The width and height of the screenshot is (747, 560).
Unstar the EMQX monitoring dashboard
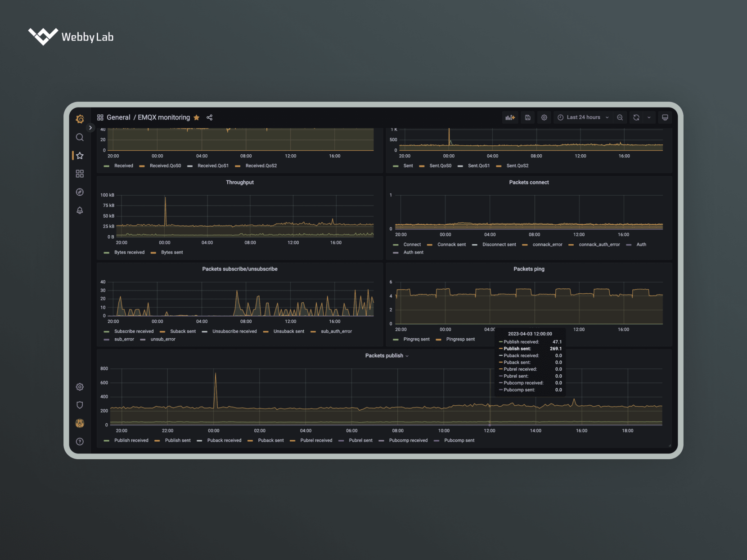coord(197,117)
